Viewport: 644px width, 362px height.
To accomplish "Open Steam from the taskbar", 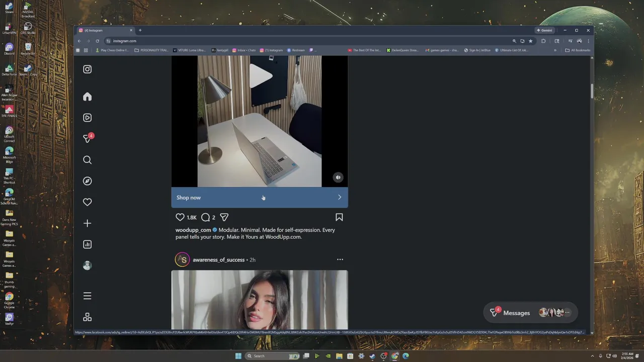I will point(372,356).
